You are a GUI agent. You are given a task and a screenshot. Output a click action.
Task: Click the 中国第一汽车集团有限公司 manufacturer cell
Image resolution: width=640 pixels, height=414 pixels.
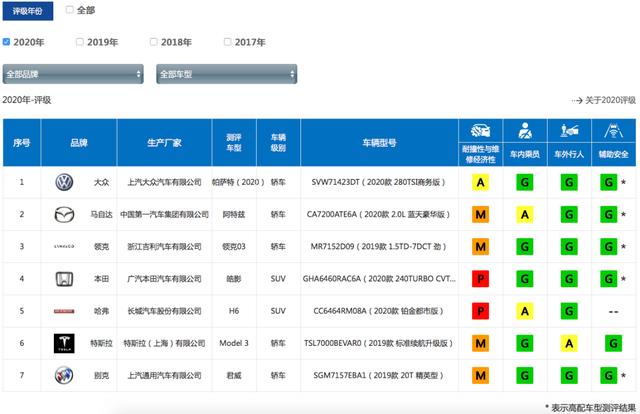(164, 214)
